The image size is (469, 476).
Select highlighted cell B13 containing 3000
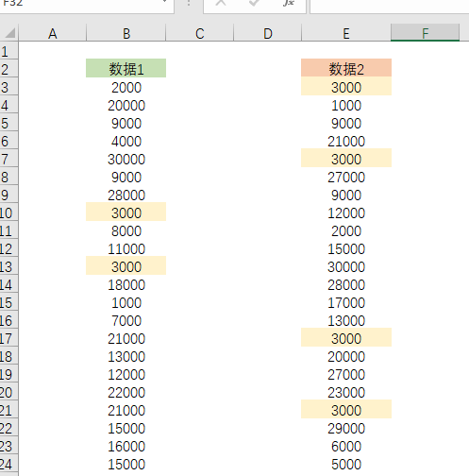[x=126, y=266]
